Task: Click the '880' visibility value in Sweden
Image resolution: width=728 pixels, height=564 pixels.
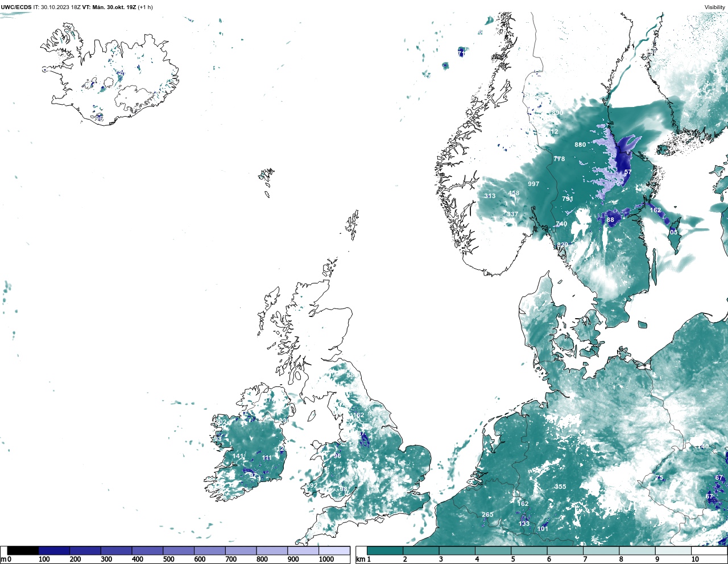Action: click(x=580, y=145)
